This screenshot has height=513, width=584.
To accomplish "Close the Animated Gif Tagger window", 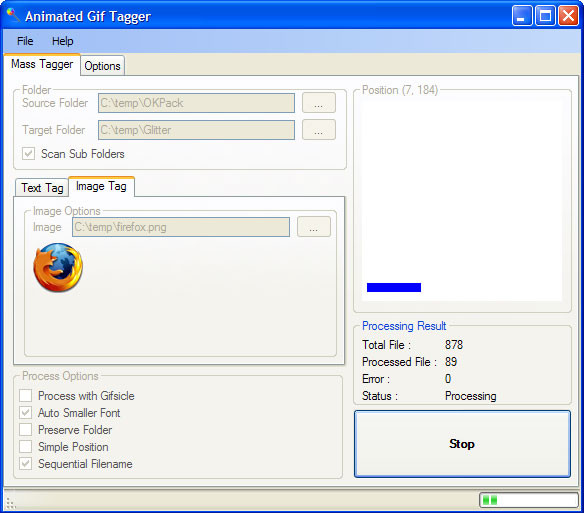I will coord(568,16).
